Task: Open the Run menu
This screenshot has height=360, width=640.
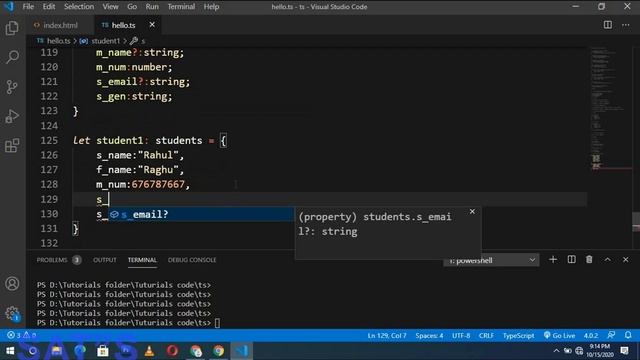Action: 152,7
